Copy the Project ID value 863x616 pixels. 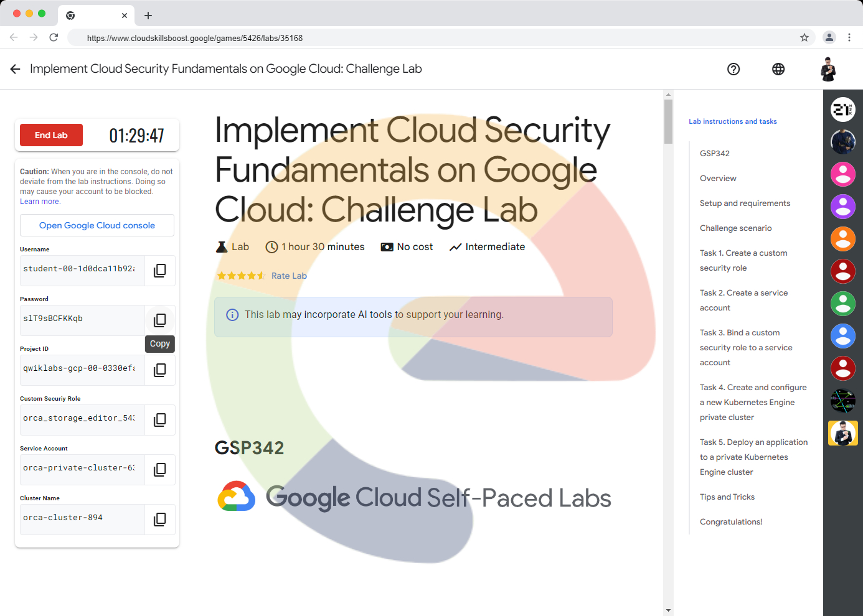pos(160,370)
